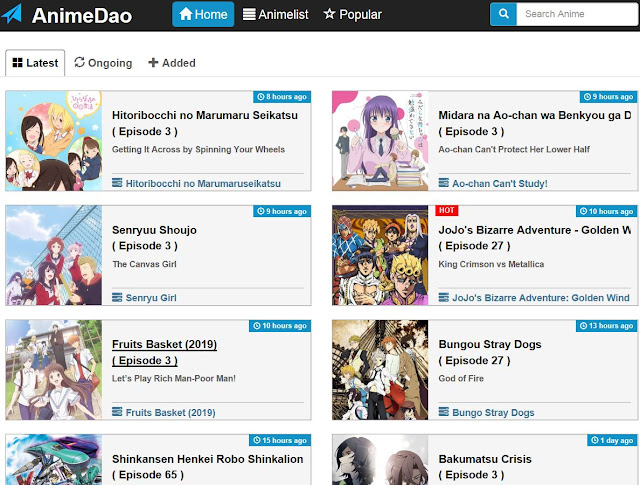
Task: Click '9 hours ago' badge on Midara na Ao-chan
Action: pyautogui.click(x=609, y=97)
